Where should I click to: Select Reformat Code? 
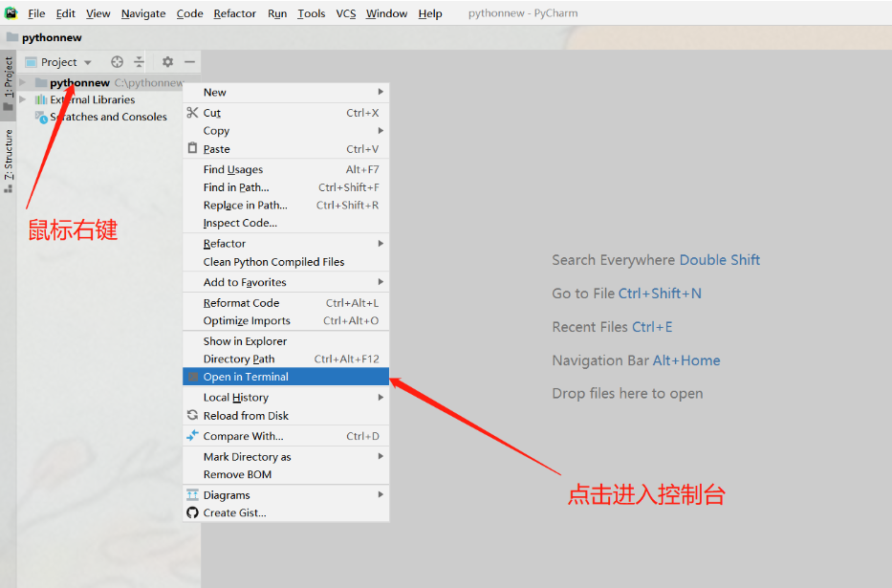[286, 302]
